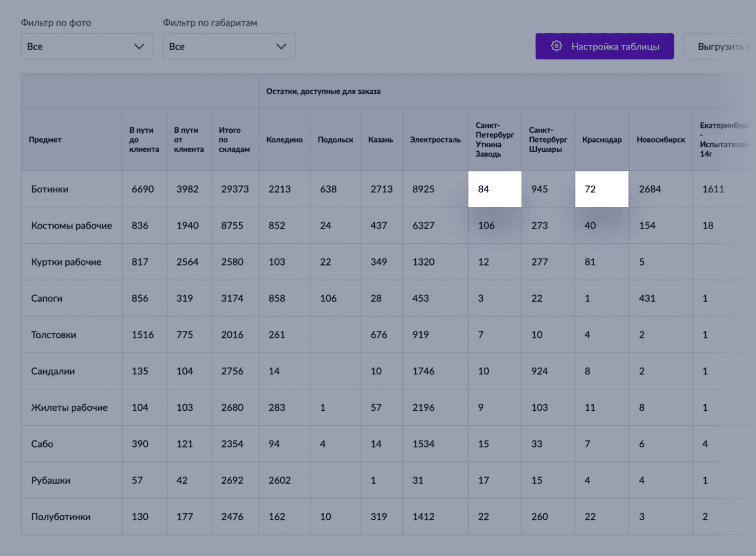Click value 1534 in Сабо row

coord(423,444)
